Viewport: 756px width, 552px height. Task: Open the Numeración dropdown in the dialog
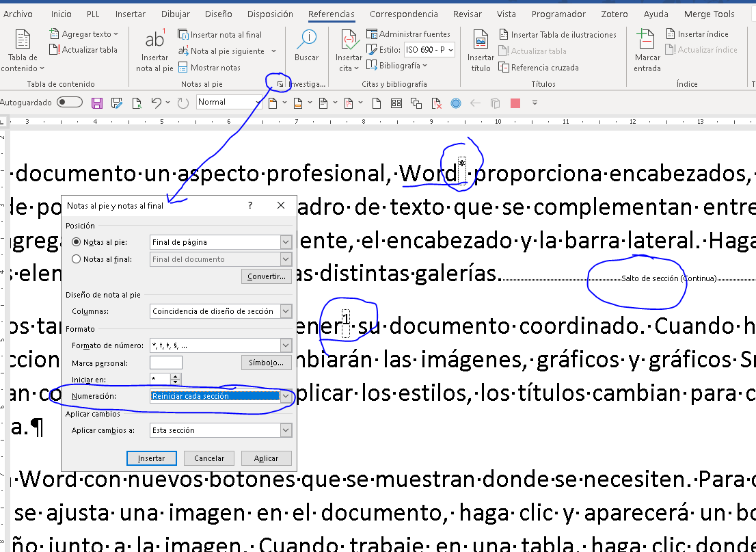286,396
